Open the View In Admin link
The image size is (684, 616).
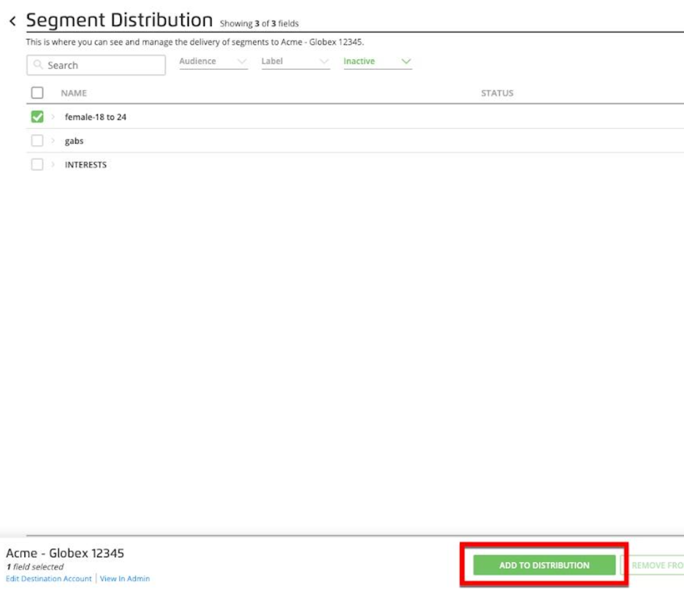coord(125,579)
